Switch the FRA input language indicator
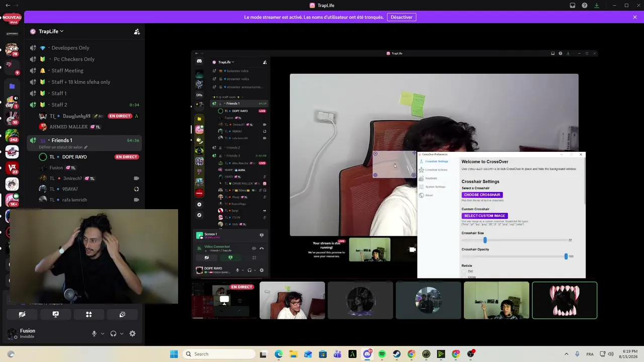Image resolution: width=644 pixels, height=362 pixels. coord(590,354)
